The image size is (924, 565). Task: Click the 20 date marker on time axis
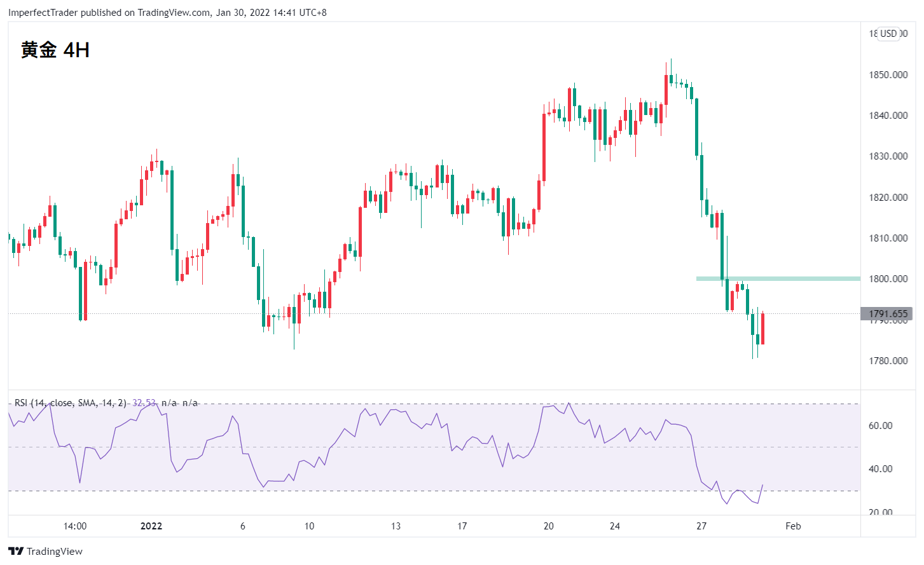(x=549, y=526)
